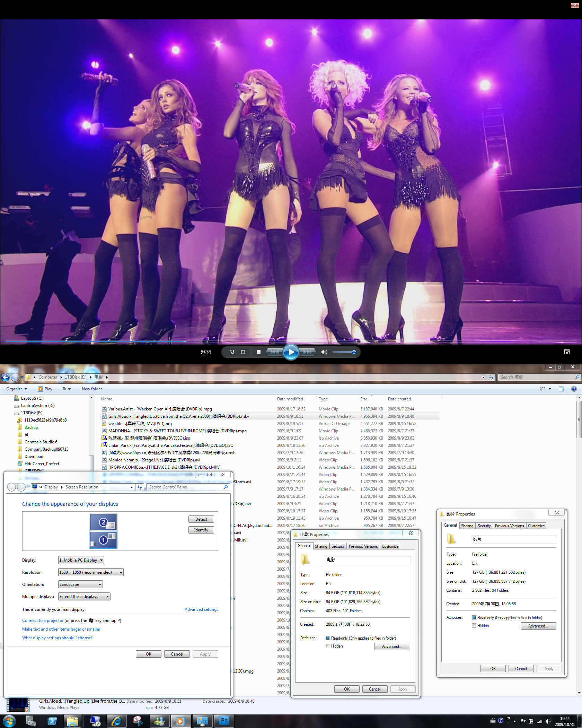
Task: Select monitor 2 icon in display preview
Action: coord(104,522)
